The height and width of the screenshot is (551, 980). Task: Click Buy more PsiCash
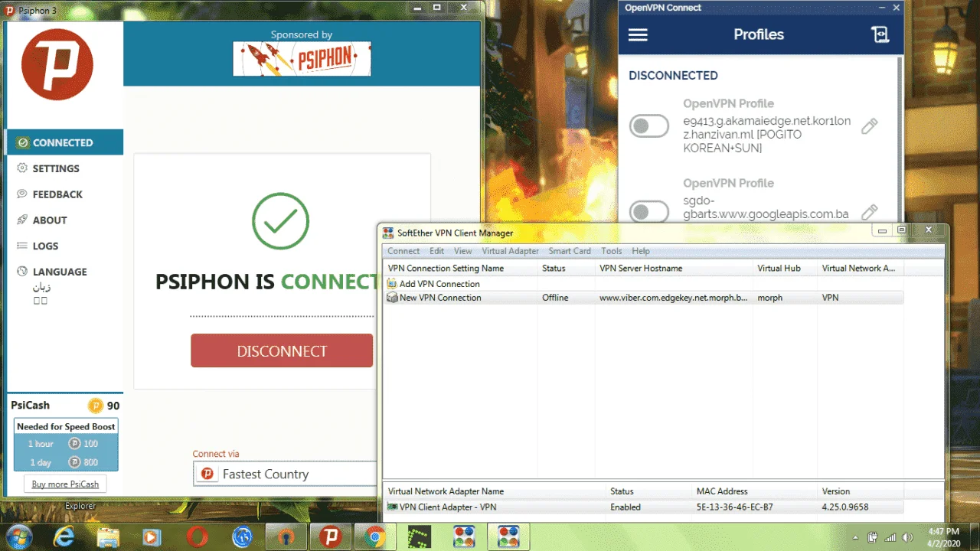point(65,484)
